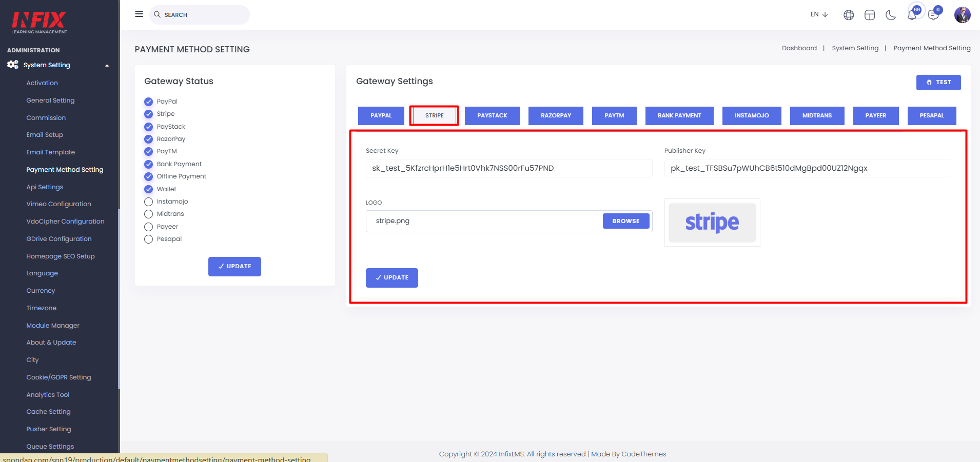Open Currency in sidebar
This screenshot has height=462, width=980.
(41, 291)
